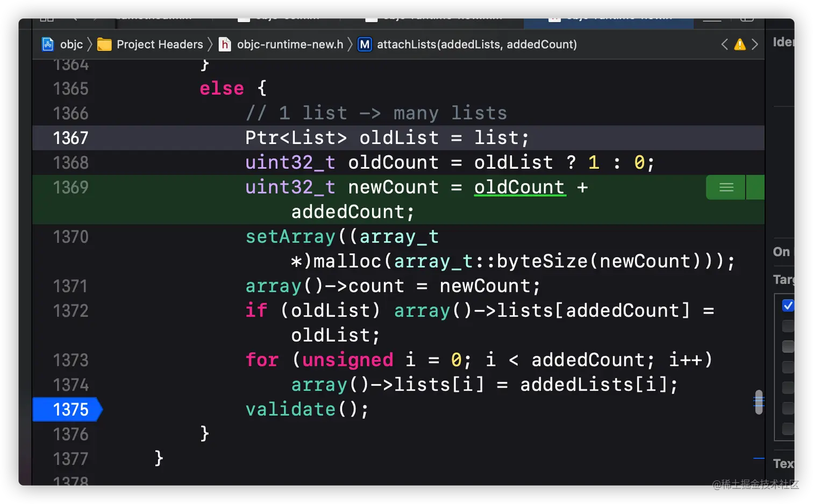Click 'oldCount' declaration on line 1368
This screenshot has height=504, width=813.
pyautogui.click(x=394, y=163)
